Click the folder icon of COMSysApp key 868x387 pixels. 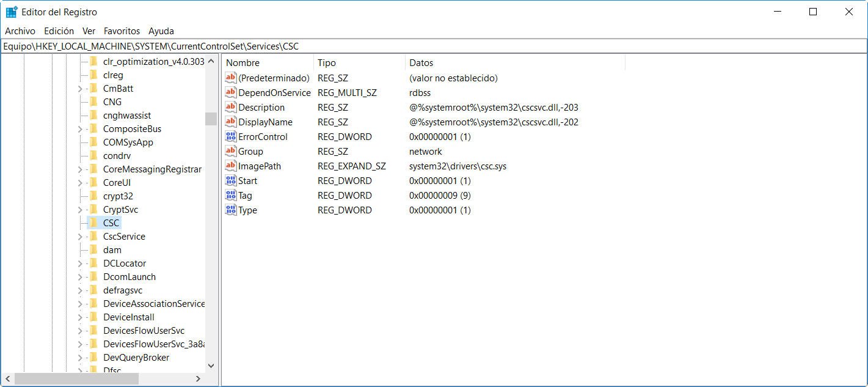[x=93, y=142]
